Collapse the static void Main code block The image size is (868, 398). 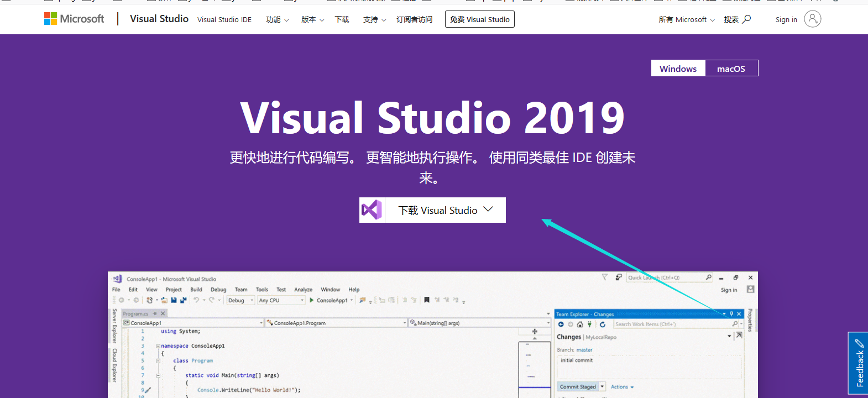pos(158,375)
